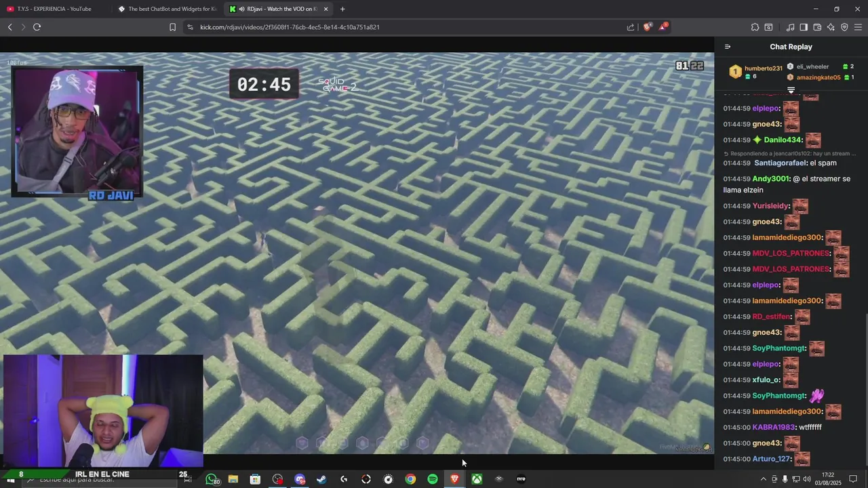Show hidden system tray icons
Image resolution: width=868 pixels, height=488 pixels.
pyautogui.click(x=764, y=479)
